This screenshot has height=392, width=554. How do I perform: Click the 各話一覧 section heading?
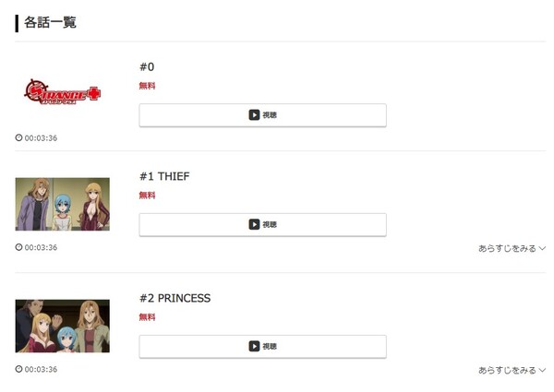point(50,22)
